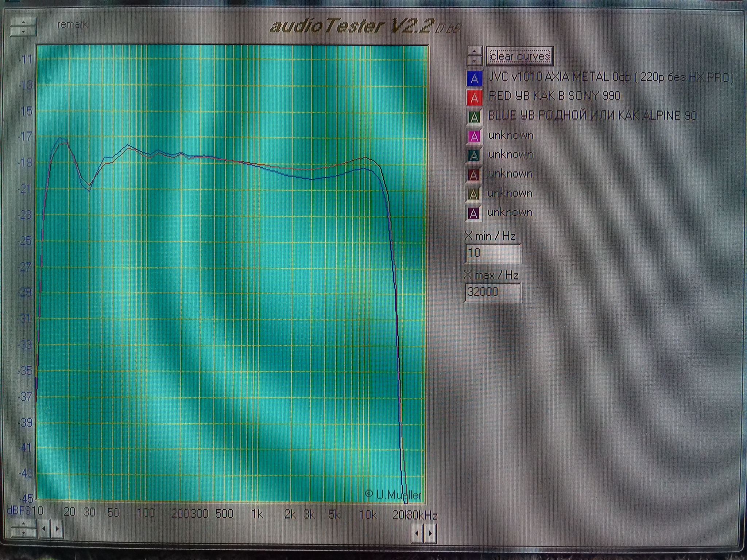Click the X max / Hz input field
Image resolution: width=747 pixels, height=560 pixels.
(493, 292)
